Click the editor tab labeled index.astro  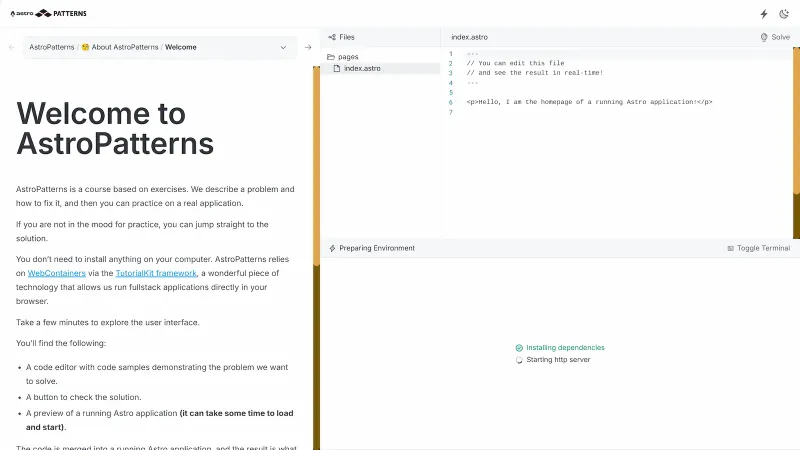tap(468, 37)
